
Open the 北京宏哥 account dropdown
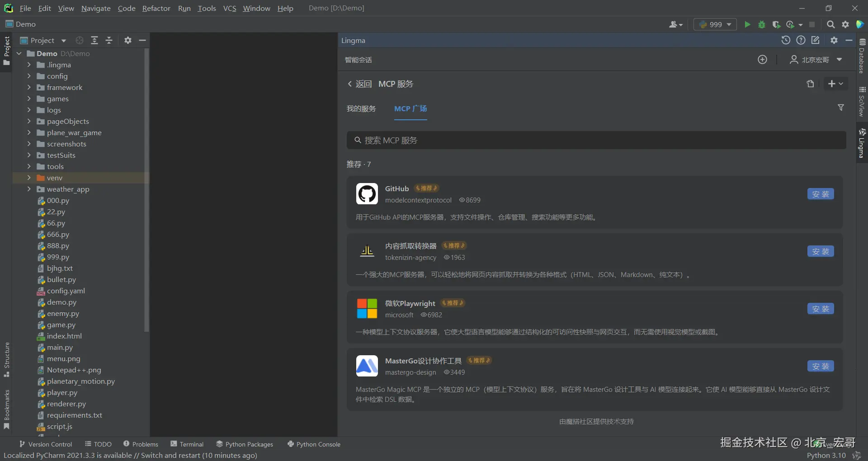click(816, 60)
